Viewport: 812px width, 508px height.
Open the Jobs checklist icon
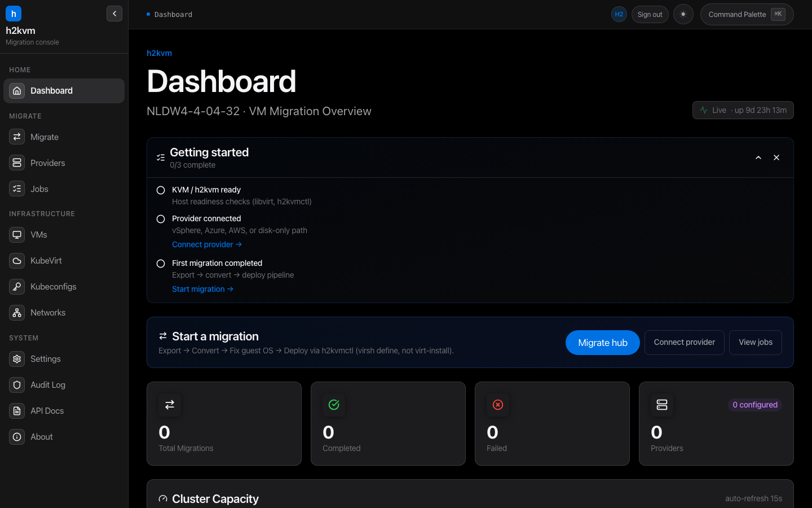pyautogui.click(x=17, y=189)
